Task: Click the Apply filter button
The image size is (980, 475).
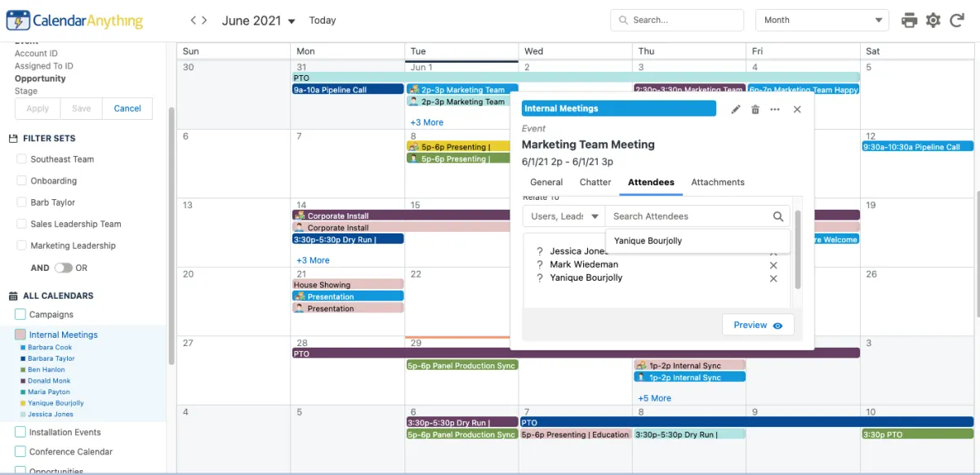Action: 38,109
